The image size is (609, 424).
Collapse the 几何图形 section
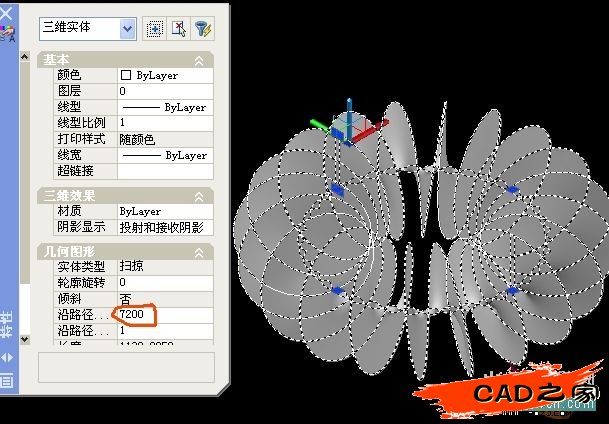(x=198, y=250)
